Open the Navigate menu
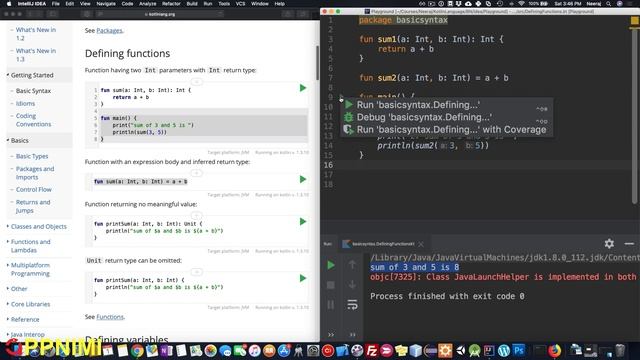Image resolution: width=640 pixels, height=360 pixels. tap(106, 4)
